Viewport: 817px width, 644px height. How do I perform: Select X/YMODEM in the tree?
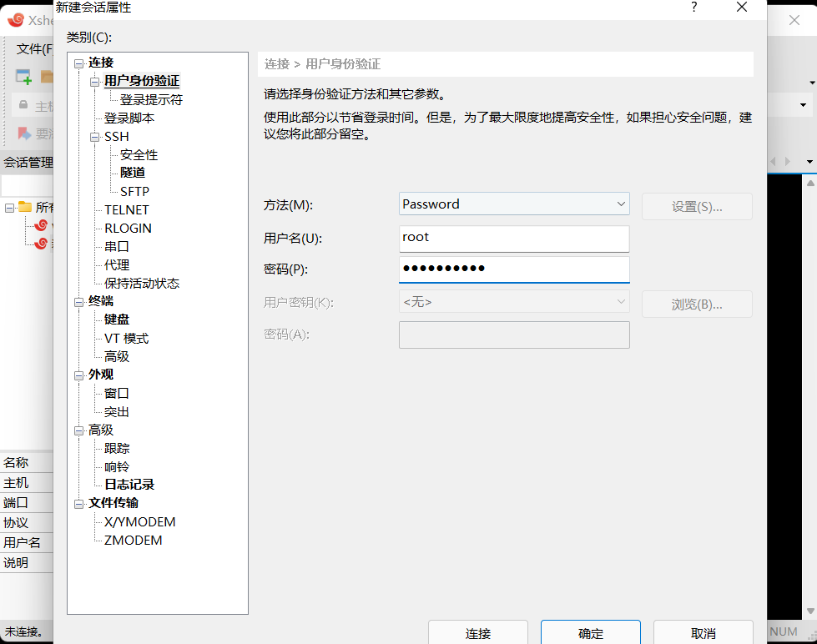pyautogui.click(x=139, y=522)
